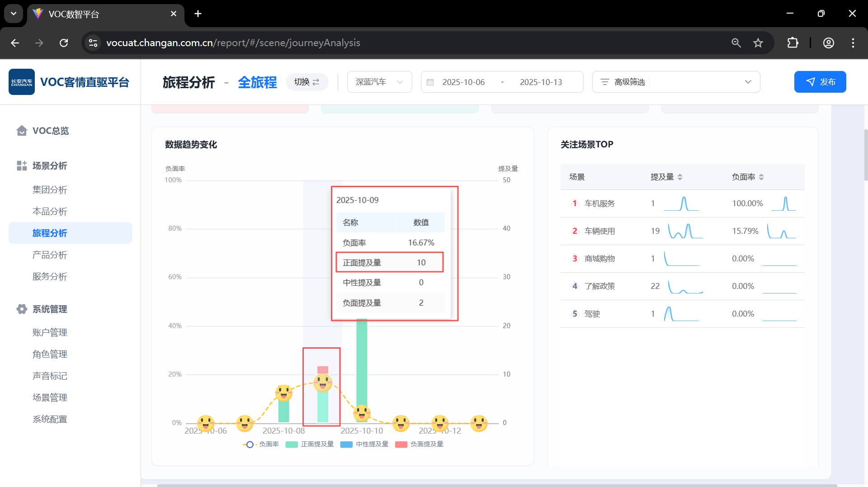Image resolution: width=868 pixels, height=487 pixels.
Task: Go to 角色管理 menu item
Action: pyautogui.click(x=50, y=355)
